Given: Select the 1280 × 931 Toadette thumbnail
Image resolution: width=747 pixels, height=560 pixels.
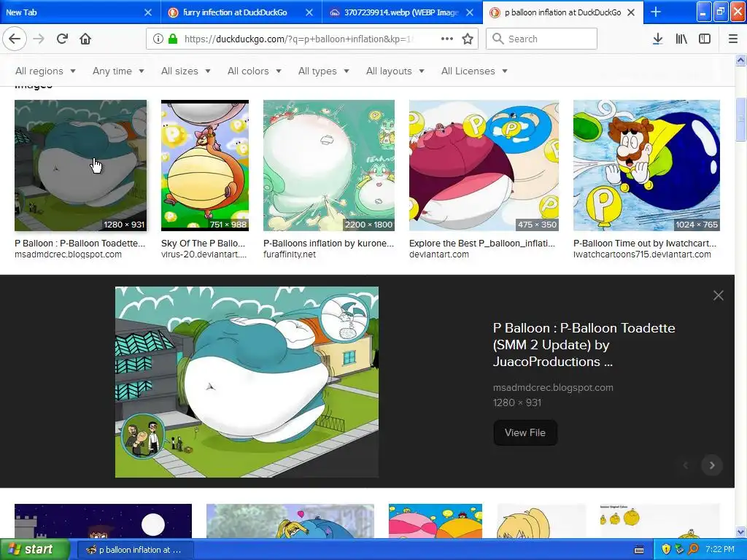Looking at the screenshot, I should pyautogui.click(x=80, y=166).
